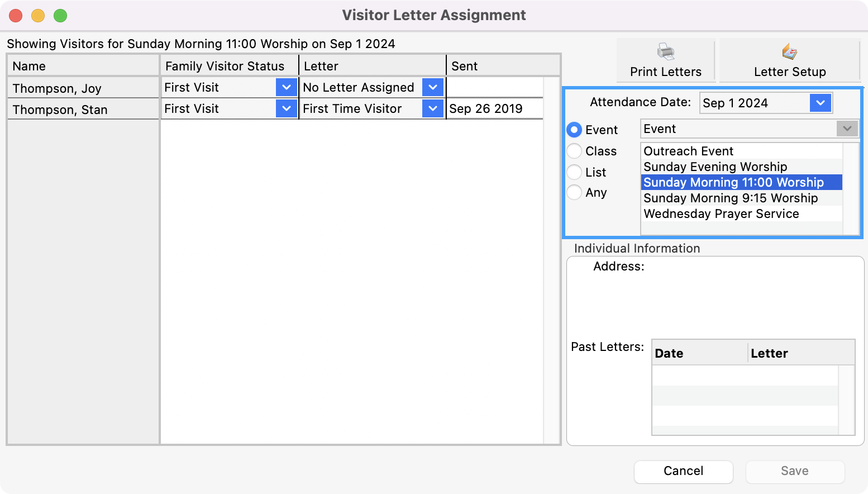Image resolution: width=868 pixels, height=494 pixels.
Task: Click the Save button
Action: (794, 471)
